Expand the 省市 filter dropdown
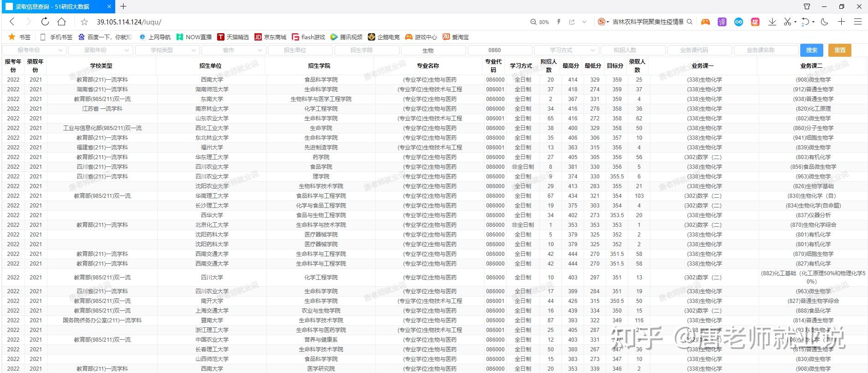This screenshot has height=373, width=868. 234,50
